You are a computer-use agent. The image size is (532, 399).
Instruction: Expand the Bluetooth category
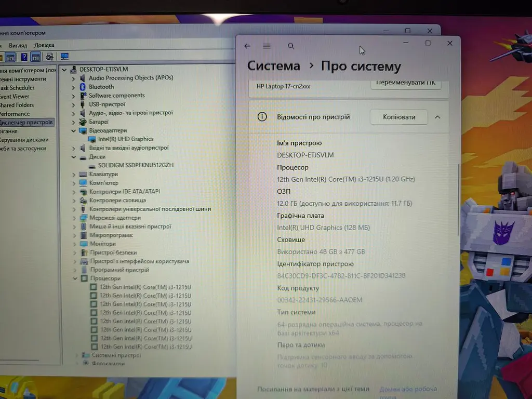coord(73,87)
